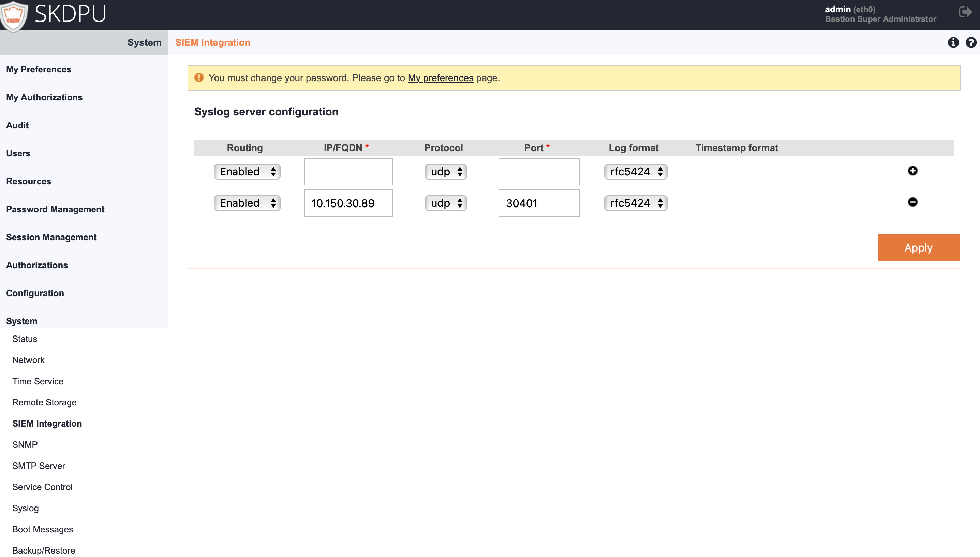
Task: Select log format rfc5424 in second row
Action: pyautogui.click(x=636, y=203)
